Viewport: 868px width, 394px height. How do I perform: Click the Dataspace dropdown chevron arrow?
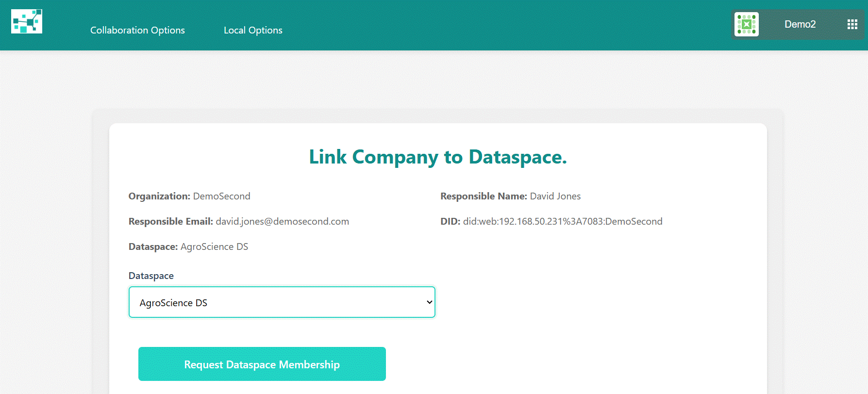[429, 302]
